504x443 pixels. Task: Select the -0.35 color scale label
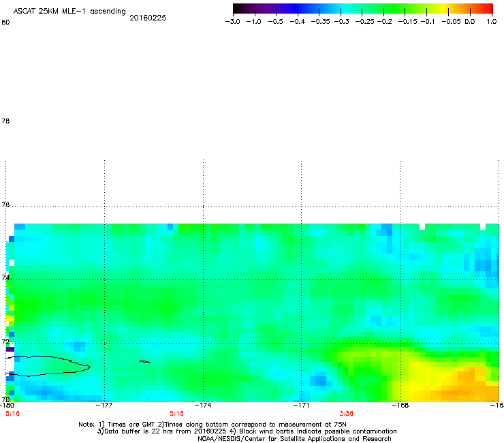coord(320,22)
